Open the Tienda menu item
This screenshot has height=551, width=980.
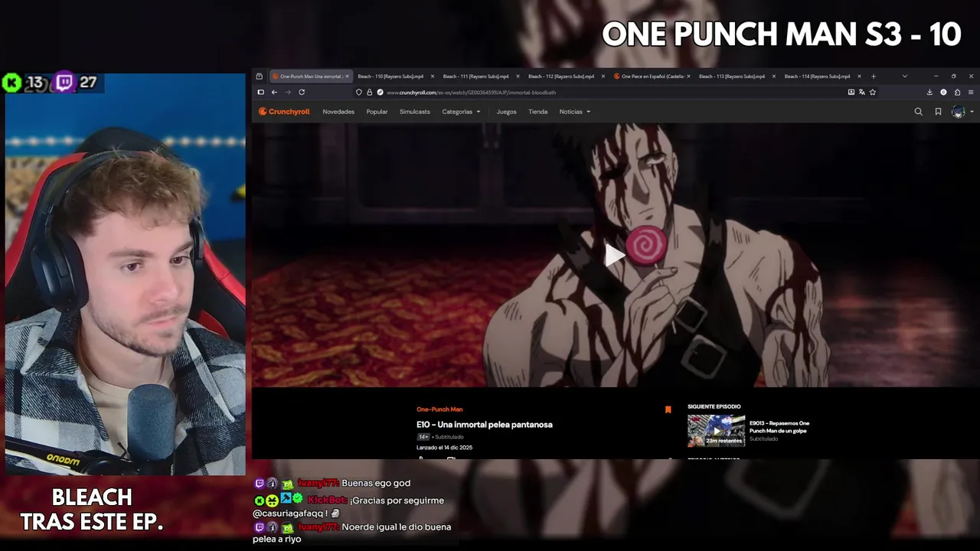click(x=537, y=112)
